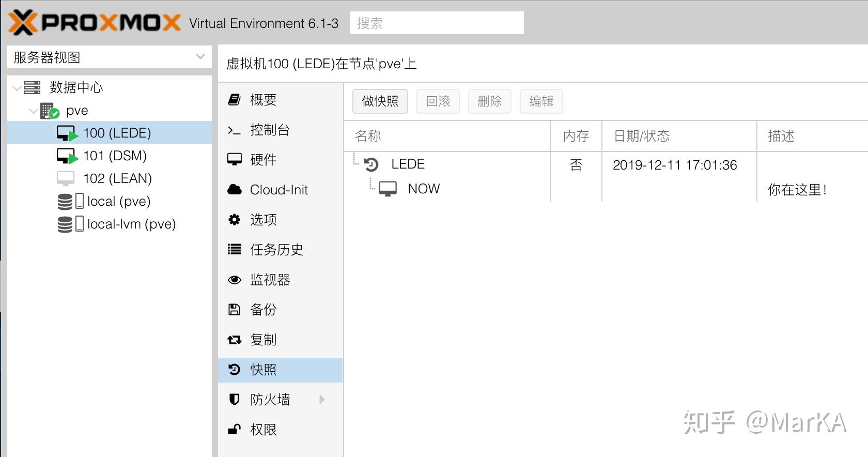Viewport: 868px width, 457px height.
Task: Select the pve node label
Action: coord(77,111)
